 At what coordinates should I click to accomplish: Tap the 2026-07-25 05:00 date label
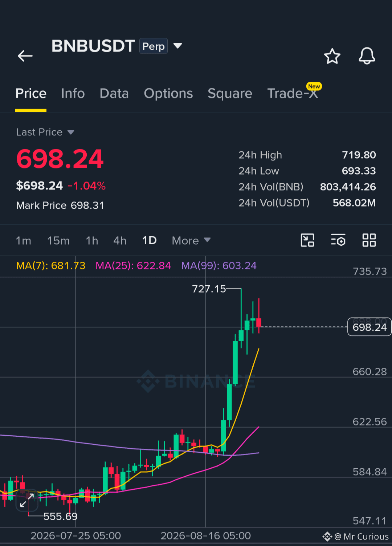(75, 536)
